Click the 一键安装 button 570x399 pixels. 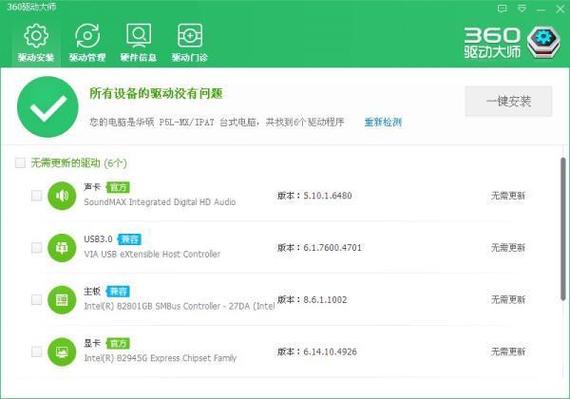click(509, 101)
